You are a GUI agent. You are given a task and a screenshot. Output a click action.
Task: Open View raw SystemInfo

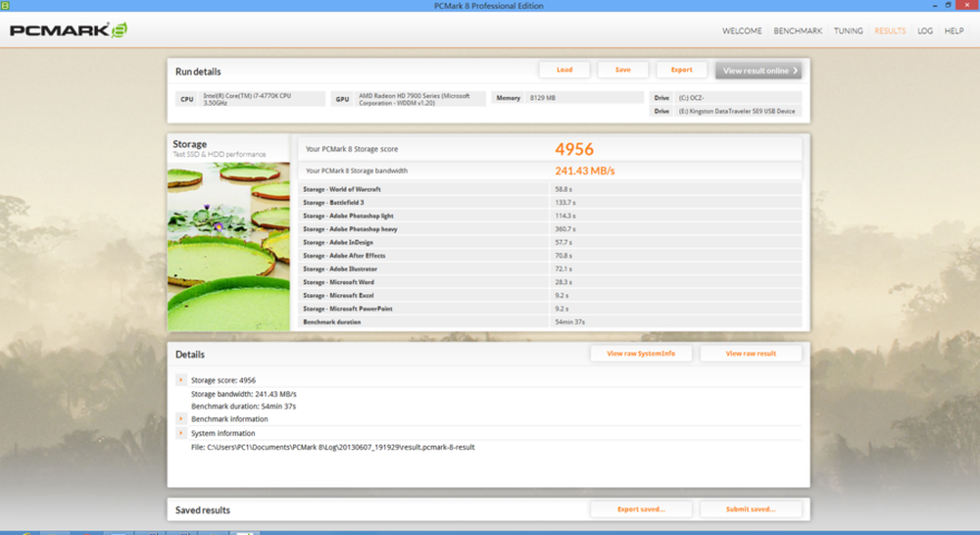pyautogui.click(x=641, y=354)
